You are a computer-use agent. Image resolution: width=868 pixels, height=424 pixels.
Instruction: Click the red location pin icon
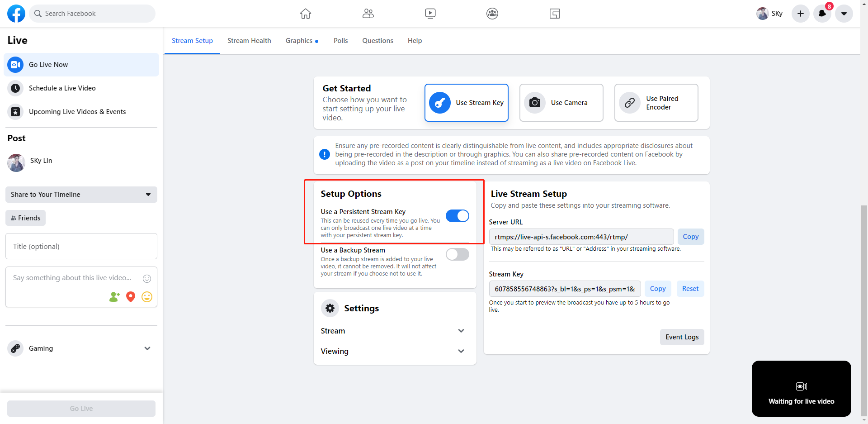click(x=131, y=297)
